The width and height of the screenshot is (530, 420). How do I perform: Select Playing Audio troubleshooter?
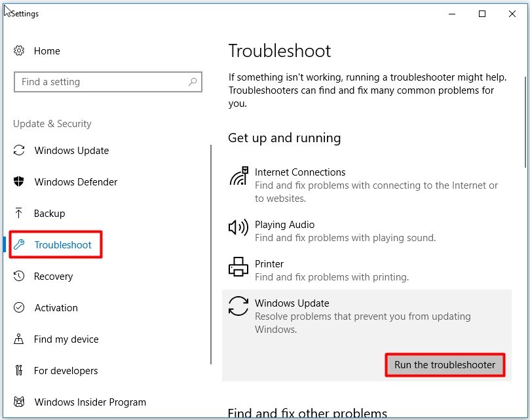(284, 225)
